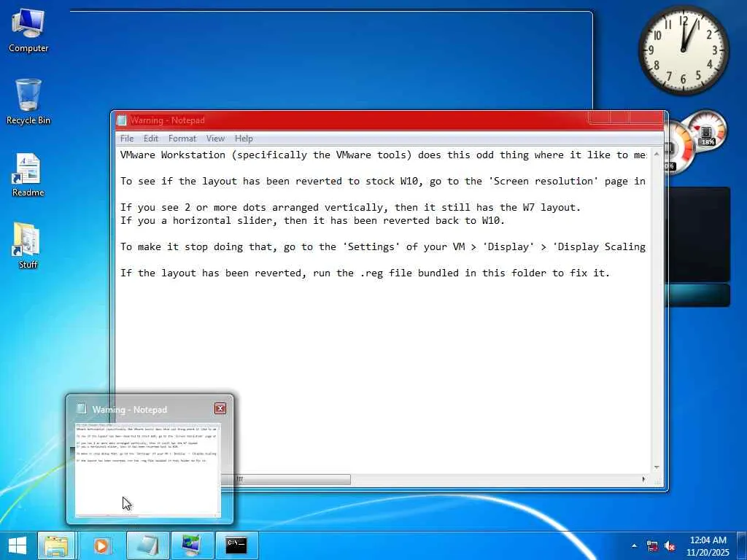Click the network status tray icon
The width and height of the screenshot is (747, 560).
click(652, 545)
